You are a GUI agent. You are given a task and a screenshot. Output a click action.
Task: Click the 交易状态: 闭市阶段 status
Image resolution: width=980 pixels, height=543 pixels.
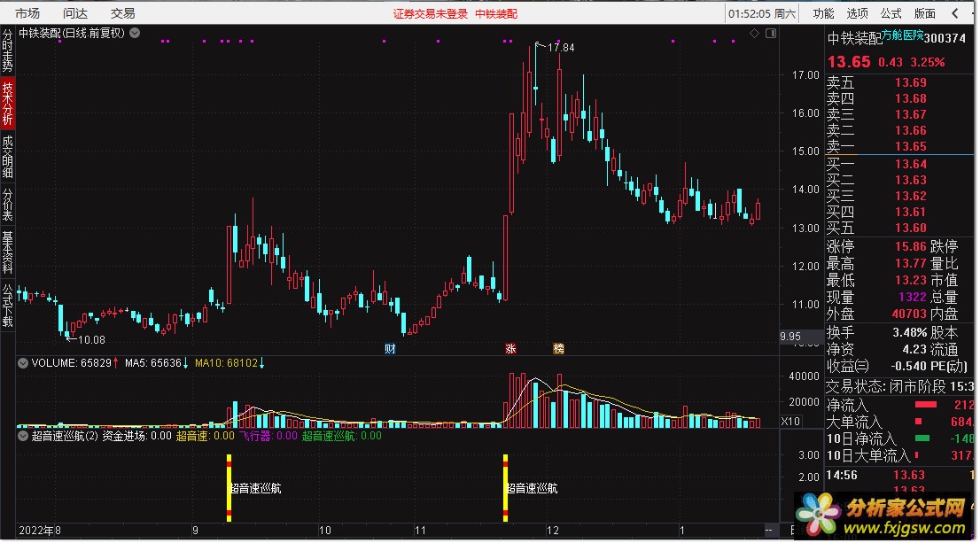coord(885,387)
